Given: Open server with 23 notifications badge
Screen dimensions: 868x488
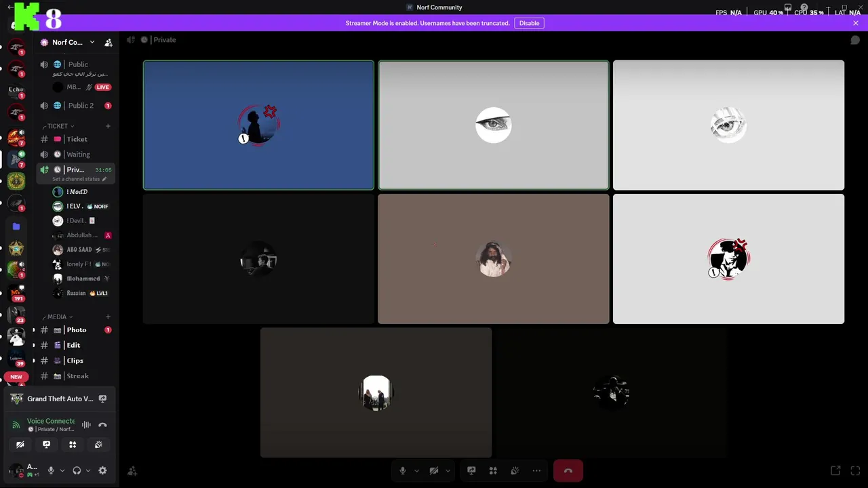Looking at the screenshot, I should click(x=16, y=315).
